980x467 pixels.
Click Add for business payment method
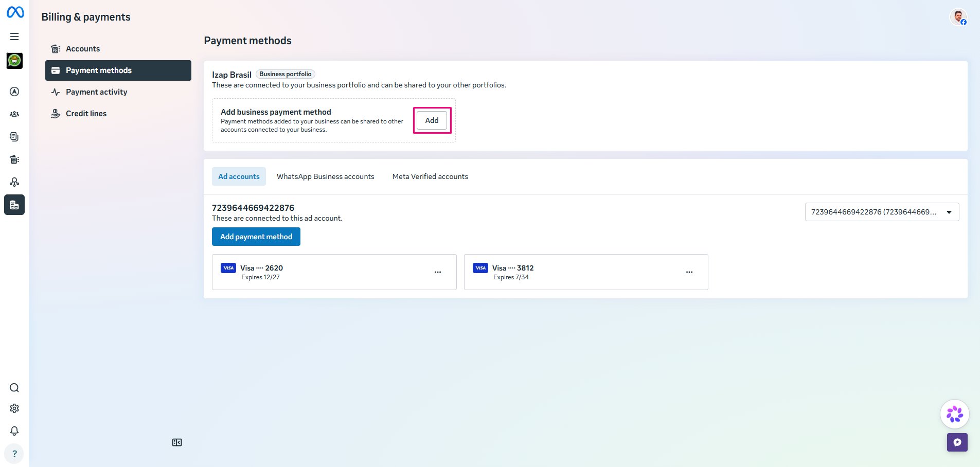tap(432, 120)
